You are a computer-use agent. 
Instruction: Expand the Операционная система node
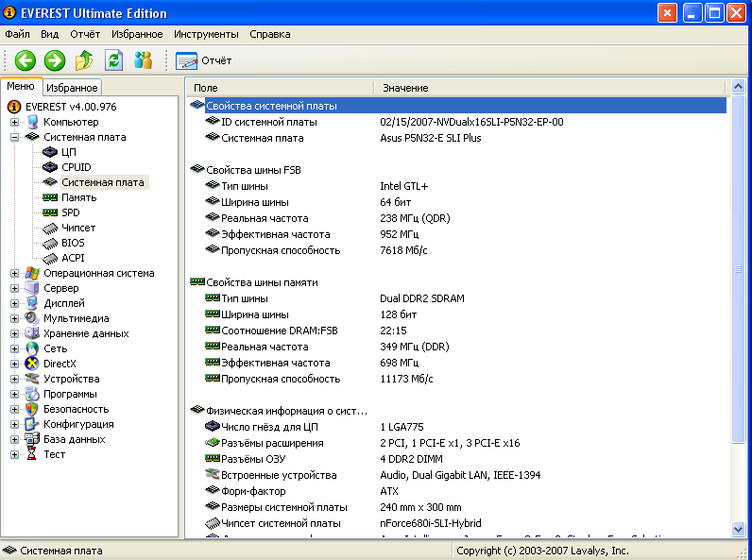14,273
